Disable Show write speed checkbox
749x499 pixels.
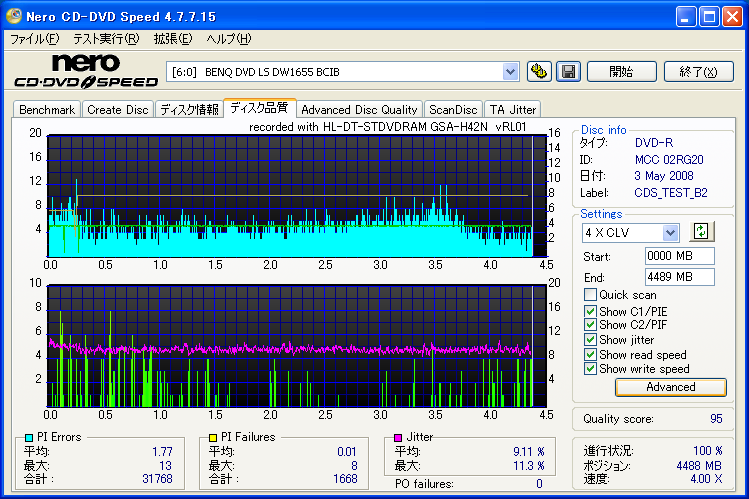click(x=590, y=369)
